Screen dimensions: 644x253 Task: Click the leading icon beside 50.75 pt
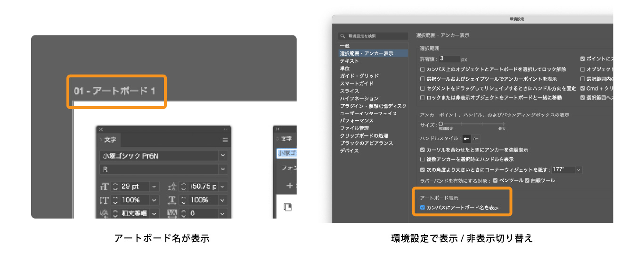(172, 186)
